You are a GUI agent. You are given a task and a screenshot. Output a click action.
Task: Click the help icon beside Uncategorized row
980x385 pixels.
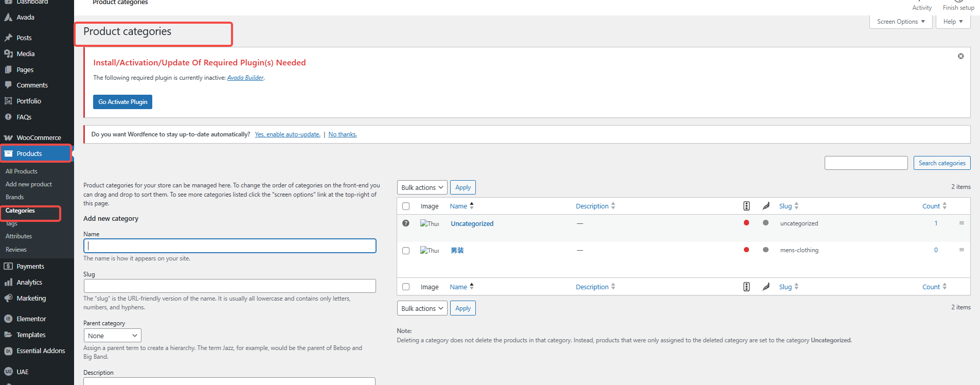click(x=406, y=223)
